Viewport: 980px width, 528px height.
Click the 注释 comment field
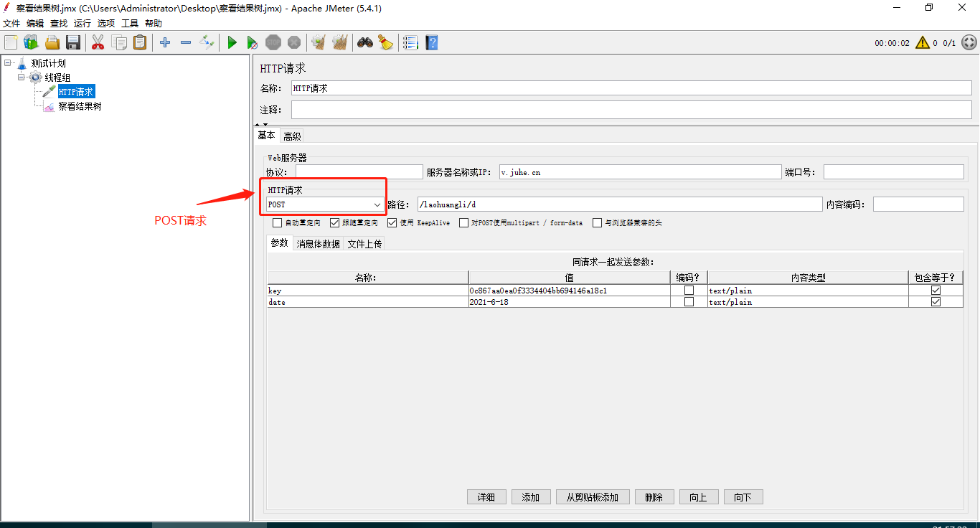pos(631,110)
